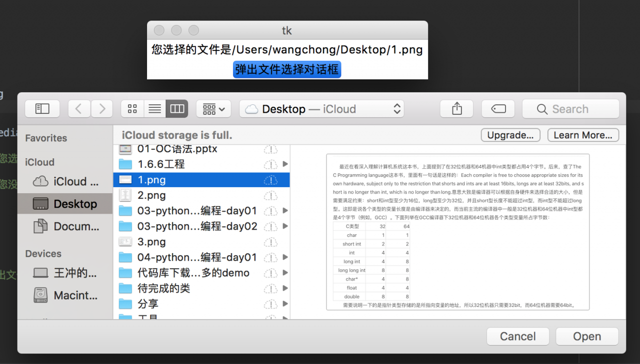Select Desktop in the sidebar
Image resolution: width=640 pixels, height=364 pixels.
pyautogui.click(x=65, y=204)
